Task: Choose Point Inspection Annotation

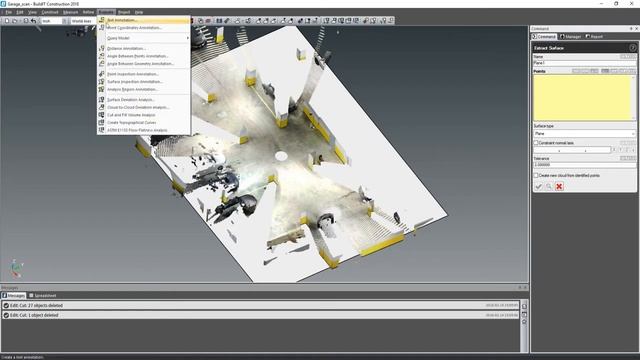Action: tap(143, 74)
